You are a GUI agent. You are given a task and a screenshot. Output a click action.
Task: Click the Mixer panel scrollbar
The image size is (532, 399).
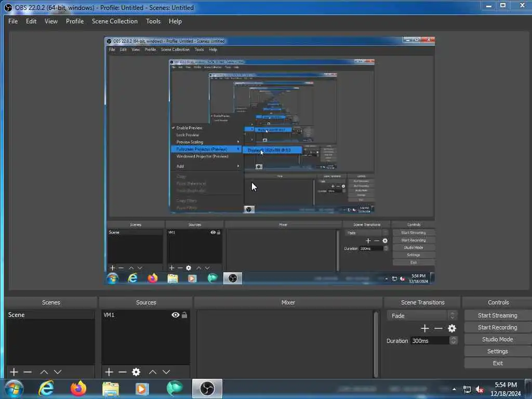(376, 343)
